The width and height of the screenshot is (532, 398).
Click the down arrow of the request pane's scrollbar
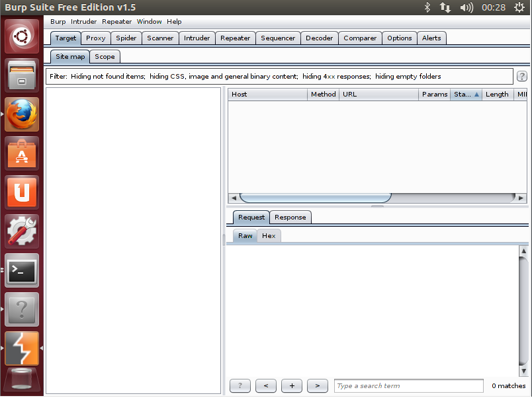523,371
